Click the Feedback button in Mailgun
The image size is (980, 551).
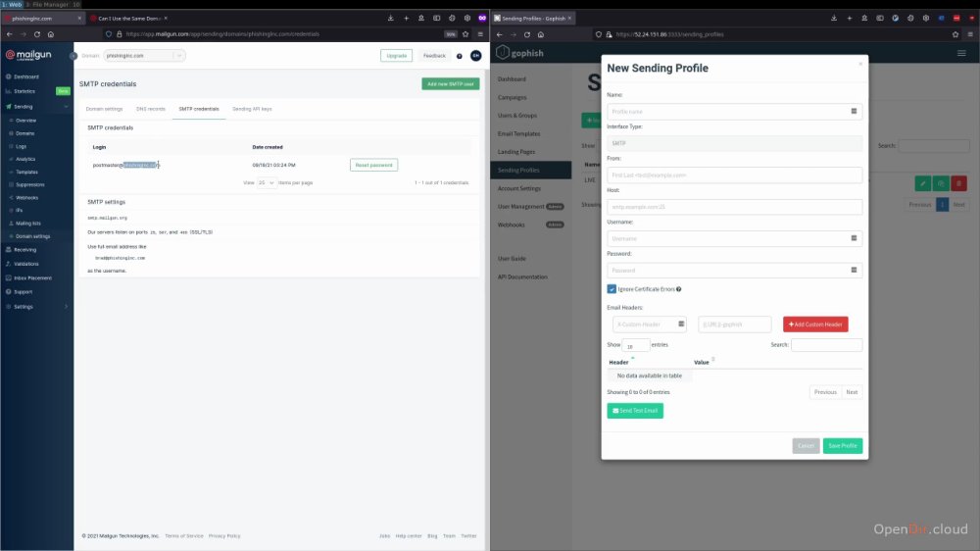click(x=434, y=56)
